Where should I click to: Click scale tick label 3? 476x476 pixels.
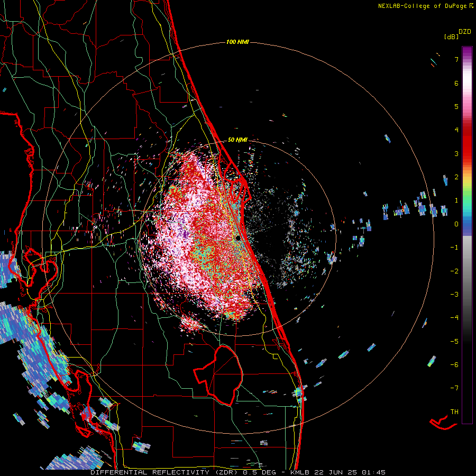pyautogui.click(x=456, y=153)
